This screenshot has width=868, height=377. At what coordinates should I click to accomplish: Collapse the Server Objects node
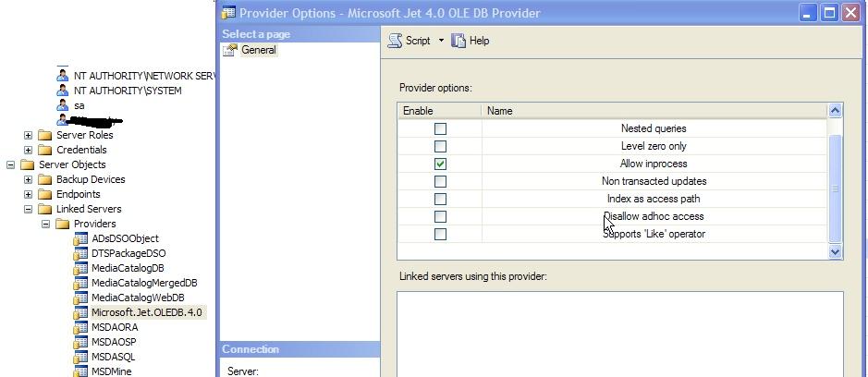pyautogui.click(x=10, y=165)
